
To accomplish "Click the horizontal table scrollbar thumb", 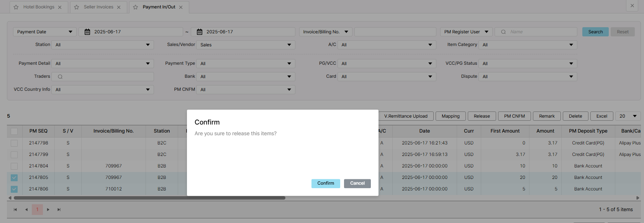I will [x=149, y=198].
